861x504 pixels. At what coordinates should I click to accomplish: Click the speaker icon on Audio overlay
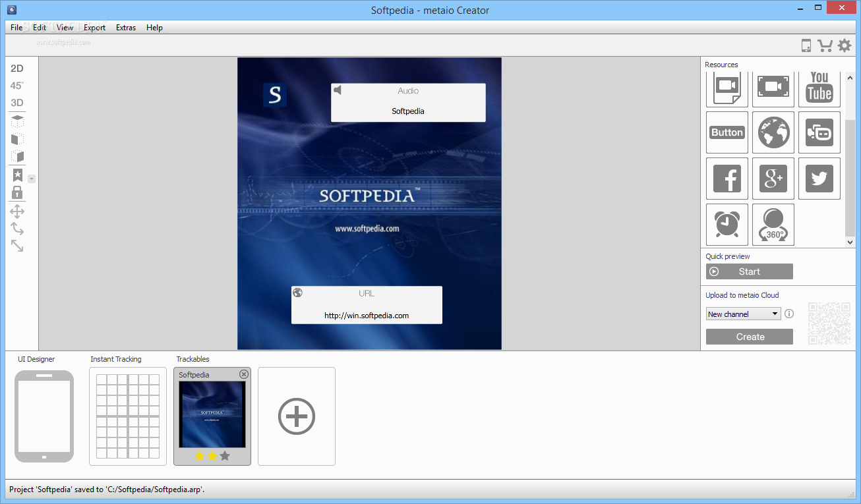338,90
